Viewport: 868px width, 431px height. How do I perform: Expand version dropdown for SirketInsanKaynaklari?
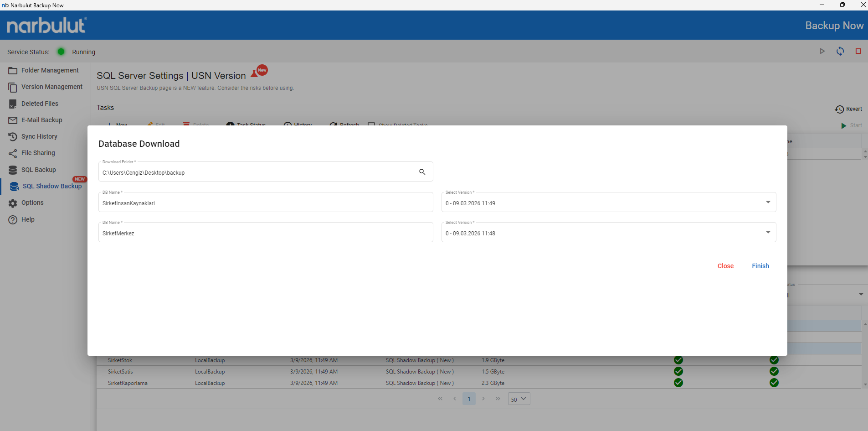tap(768, 203)
